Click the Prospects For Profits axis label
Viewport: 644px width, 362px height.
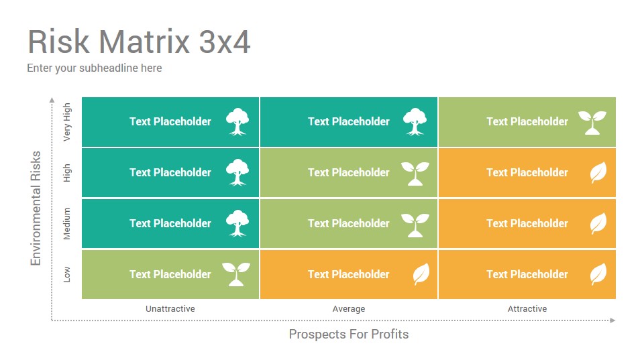[x=349, y=334]
